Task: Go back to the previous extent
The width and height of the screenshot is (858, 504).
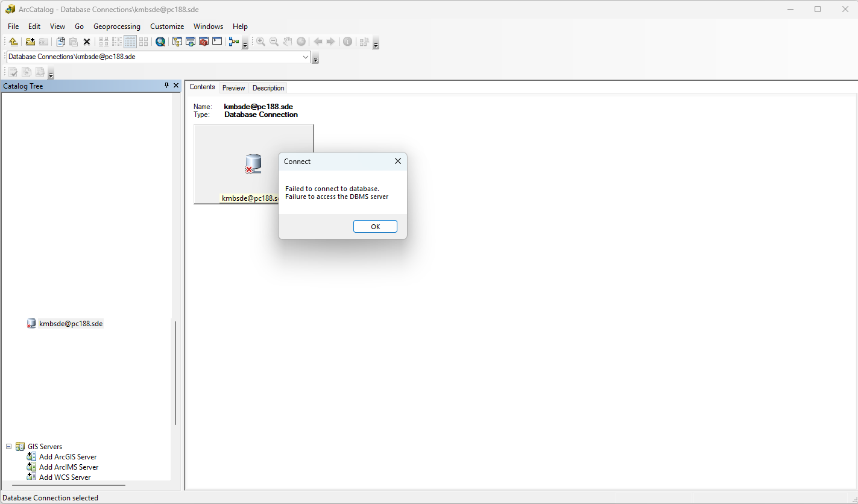Action: point(318,42)
